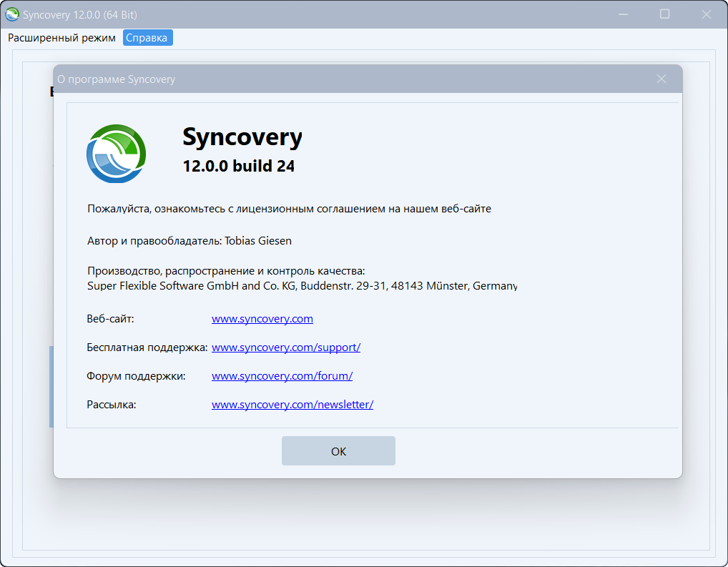Click the author line mentioning Tobias Giesen

(x=190, y=240)
